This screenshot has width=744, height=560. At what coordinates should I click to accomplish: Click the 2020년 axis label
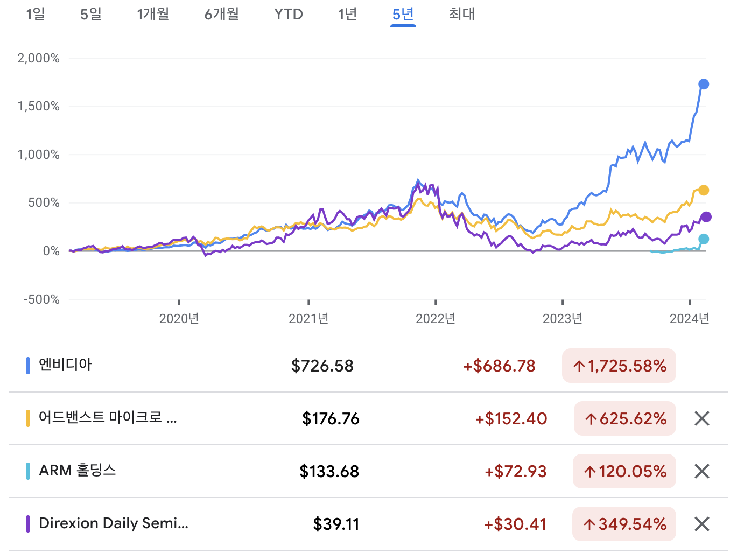[179, 319]
